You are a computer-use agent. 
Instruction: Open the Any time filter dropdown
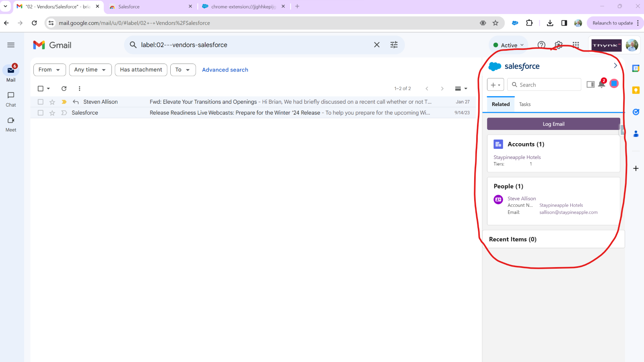click(x=90, y=70)
